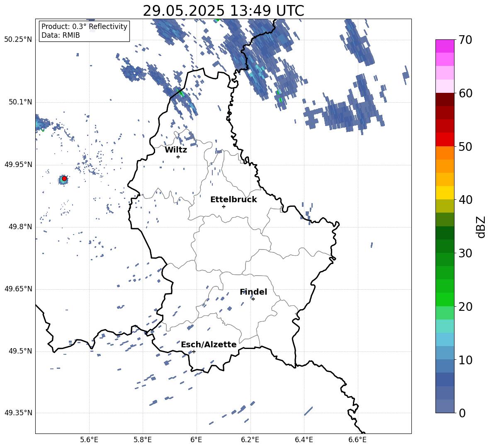Click the Findel station cross marker
Image resolution: width=491 pixels, height=448 pixels.
coord(253,299)
